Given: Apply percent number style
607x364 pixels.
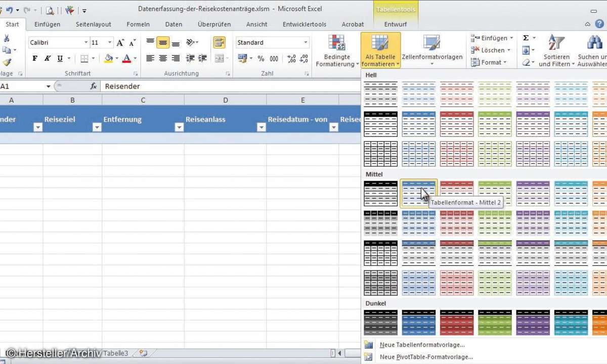Looking at the screenshot, I should coord(261,59).
